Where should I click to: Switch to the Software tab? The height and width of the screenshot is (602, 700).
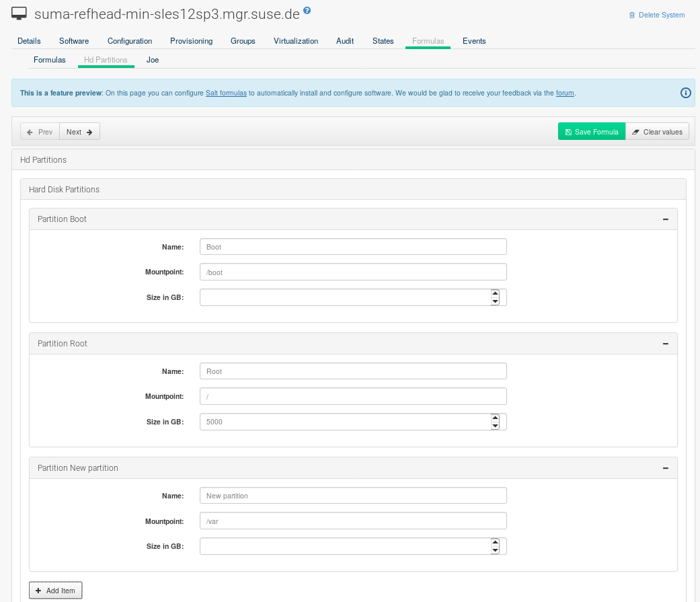[x=73, y=41]
